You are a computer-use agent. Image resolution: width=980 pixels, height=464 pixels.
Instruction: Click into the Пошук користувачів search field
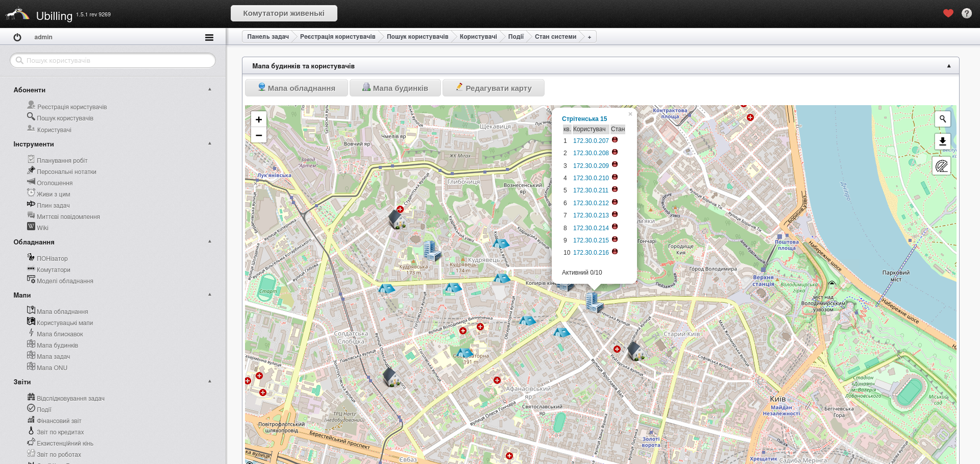[x=113, y=60]
